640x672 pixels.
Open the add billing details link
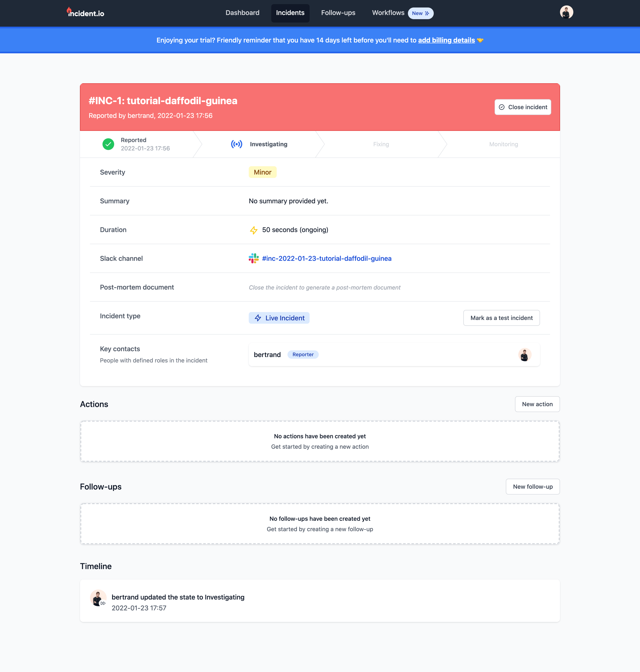coord(446,40)
